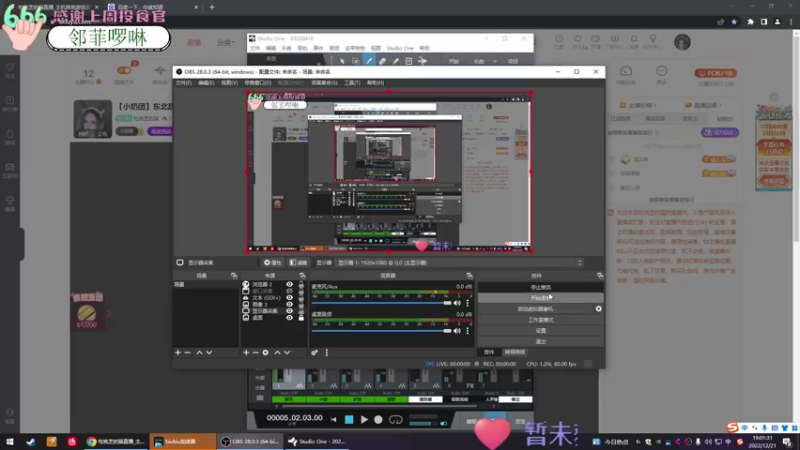Image resolution: width=800 pixels, height=450 pixels.
Task: Click the 滤镜 filters button above the docks
Action: click(298, 263)
